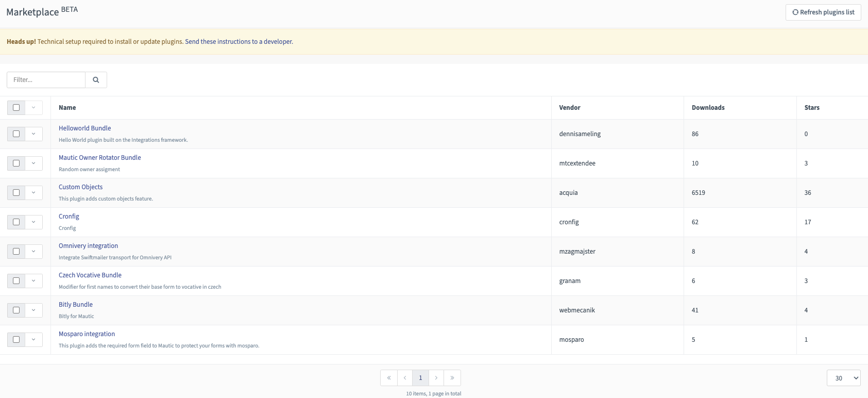Image resolution: width=868 pixels, height=398 pixels.
Task: Click next page arrow icon
Action: (x=436, y=378)
